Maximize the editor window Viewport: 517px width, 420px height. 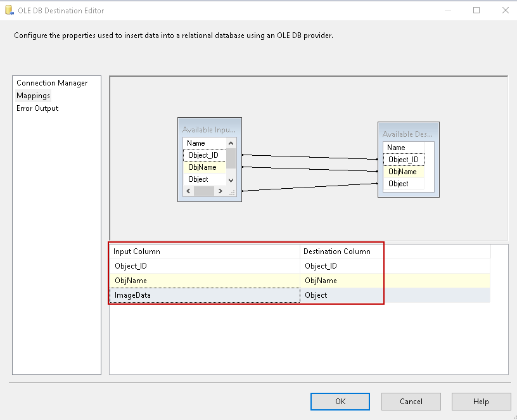(476, 10)
